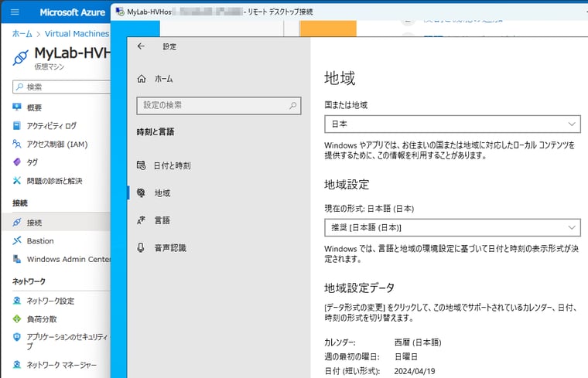Click the home icon in Settings sidebar

coord(141,79)
